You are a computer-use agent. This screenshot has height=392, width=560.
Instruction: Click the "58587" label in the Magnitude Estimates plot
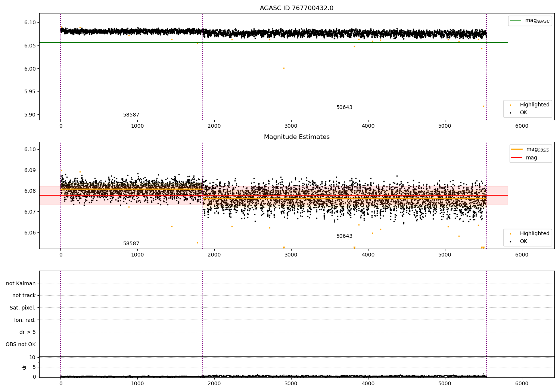[x=131, y=244]
